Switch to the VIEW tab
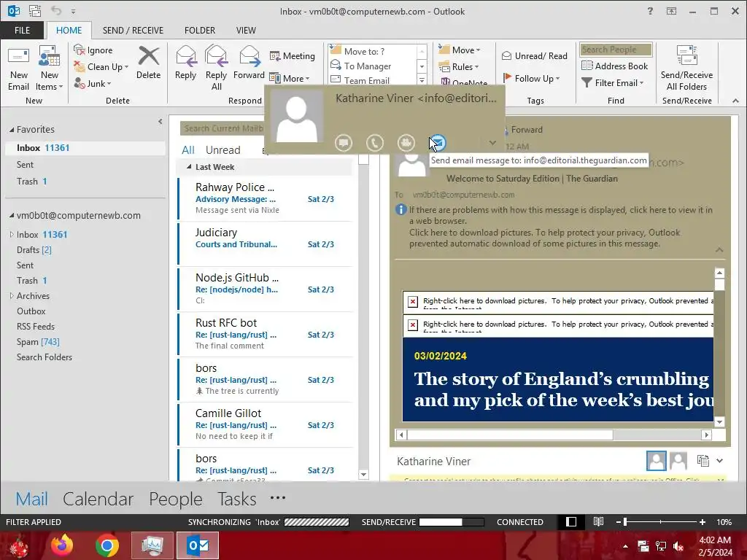The height and width of the screenshot is (560, 747). click(246, 30)
